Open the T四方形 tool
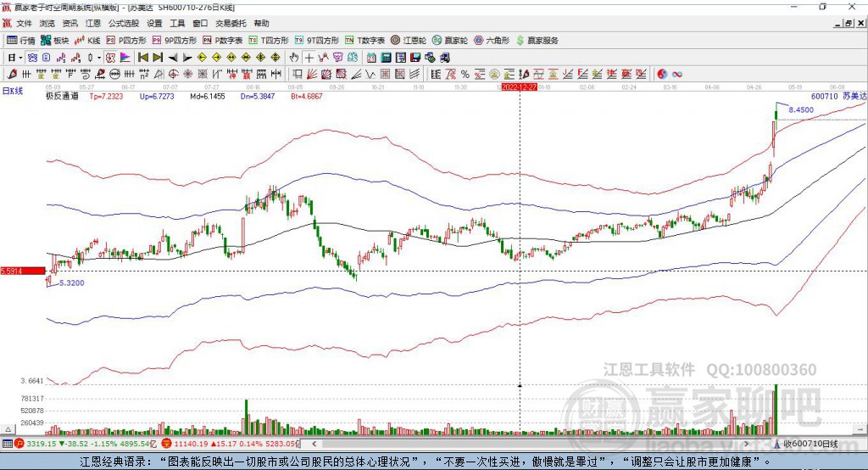The width and height of the screenshot is (868, 470). (269, 41)
